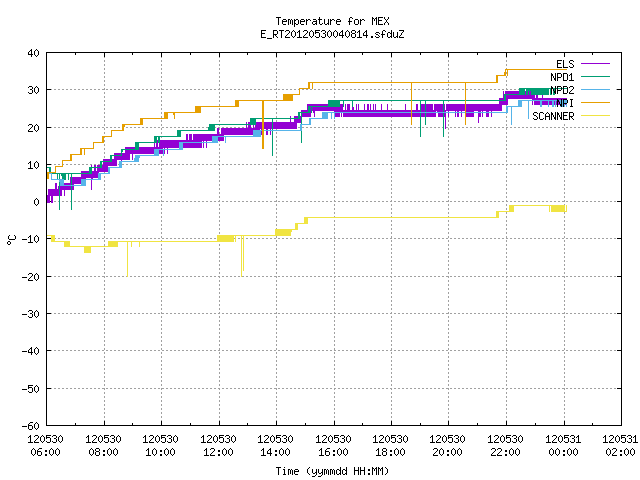640x480 pixels.
Task: Click the SCANNER legend label
Action: [553, 116]
